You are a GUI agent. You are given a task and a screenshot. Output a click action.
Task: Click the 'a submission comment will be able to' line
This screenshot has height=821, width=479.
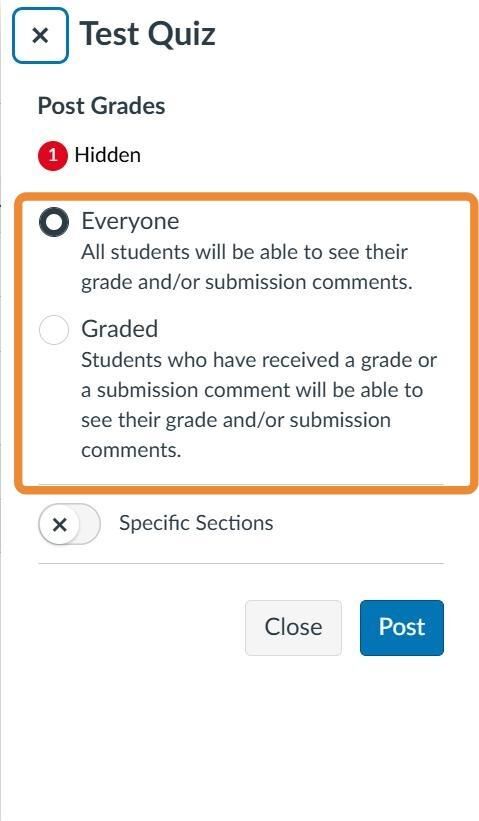(252, 391)
